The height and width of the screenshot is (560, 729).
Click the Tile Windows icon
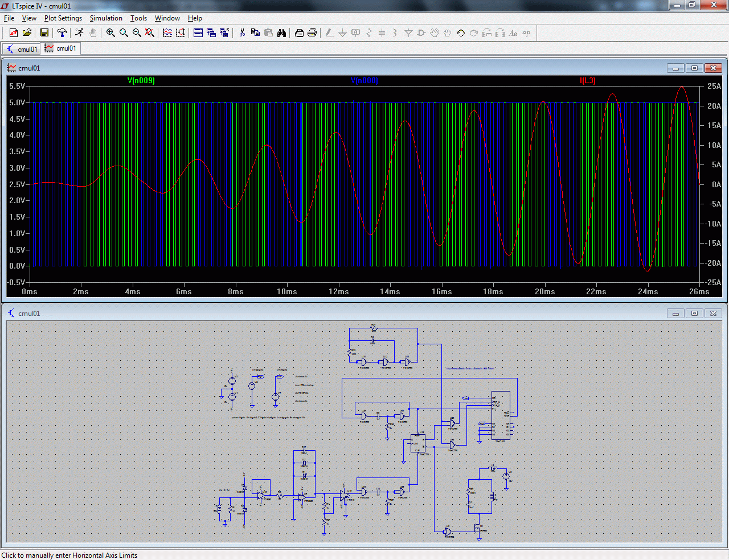(198, 33)
